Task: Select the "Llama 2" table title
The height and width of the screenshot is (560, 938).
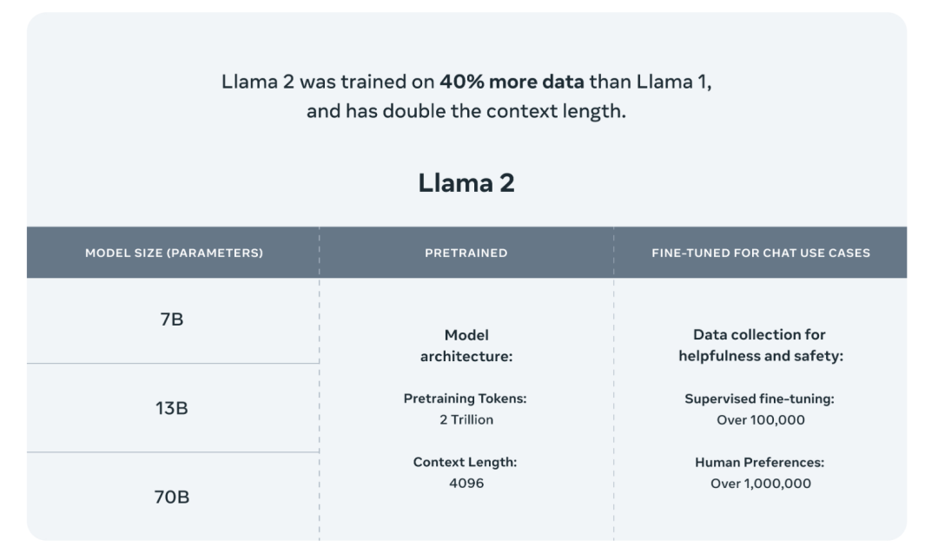Action: (x=466, y=182)
